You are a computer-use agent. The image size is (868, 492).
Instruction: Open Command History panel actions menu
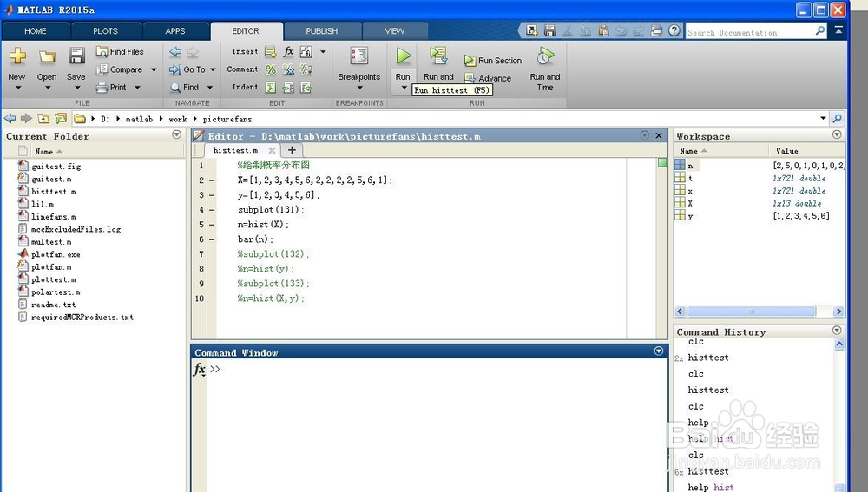point(837,331)
